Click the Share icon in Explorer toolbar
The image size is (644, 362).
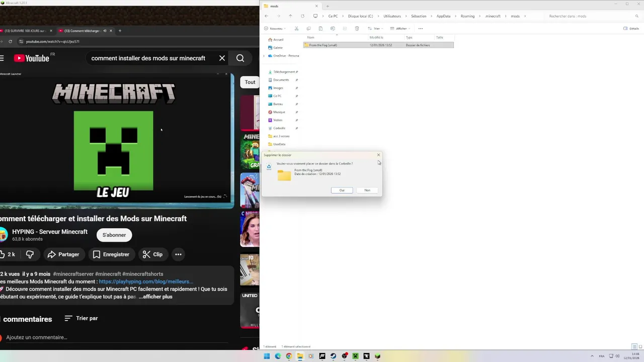tap(345, 29)
